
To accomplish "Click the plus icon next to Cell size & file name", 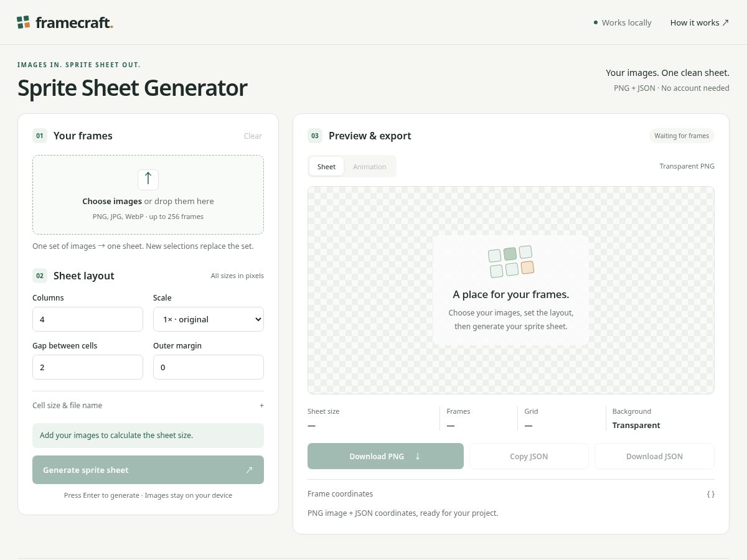I will click(261, 406).
